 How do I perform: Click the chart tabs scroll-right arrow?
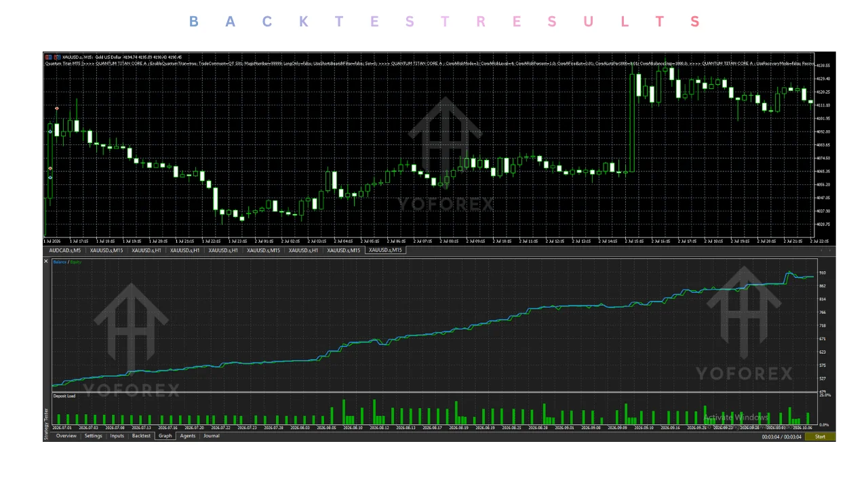point(830,250)
